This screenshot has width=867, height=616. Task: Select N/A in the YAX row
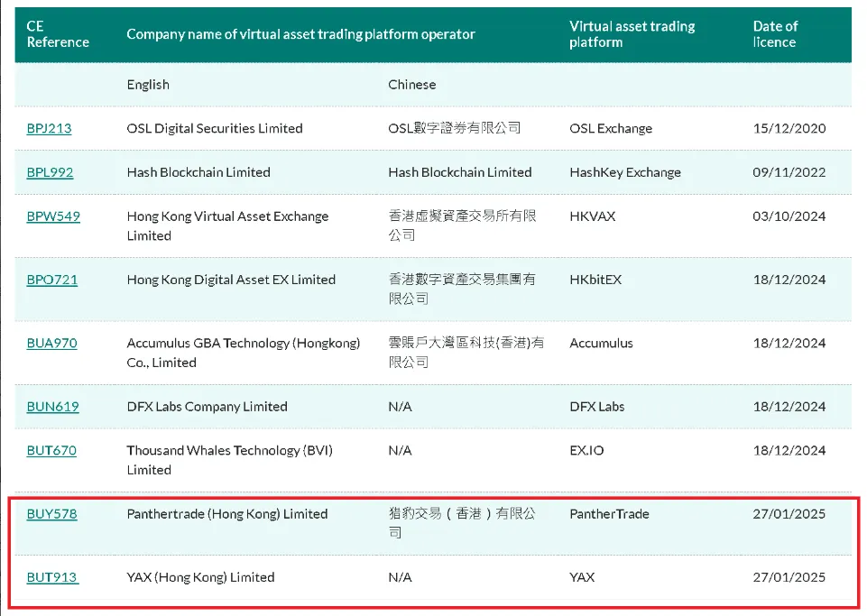coord(400,577)
